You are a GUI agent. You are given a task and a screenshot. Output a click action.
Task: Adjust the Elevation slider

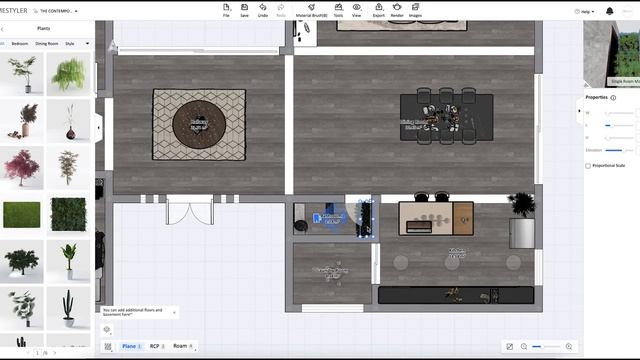pyautogui.click(x=619, y=150)
